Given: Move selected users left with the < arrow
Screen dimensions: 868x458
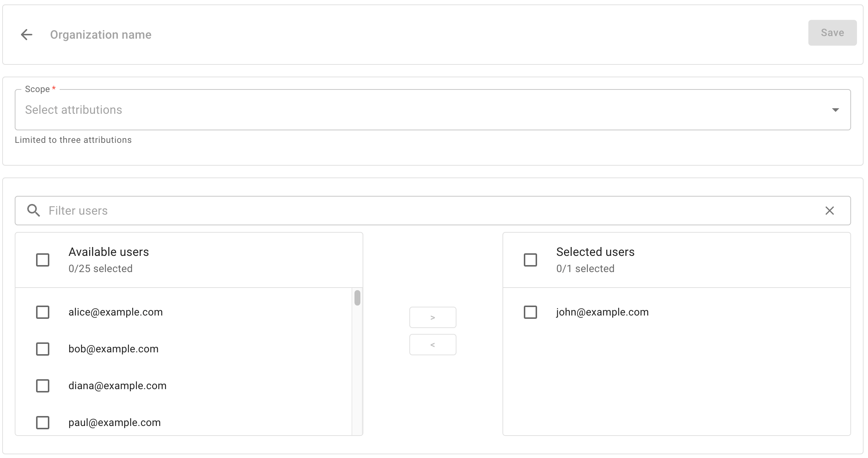Looking at the screenshot, I should coord(433,344).
